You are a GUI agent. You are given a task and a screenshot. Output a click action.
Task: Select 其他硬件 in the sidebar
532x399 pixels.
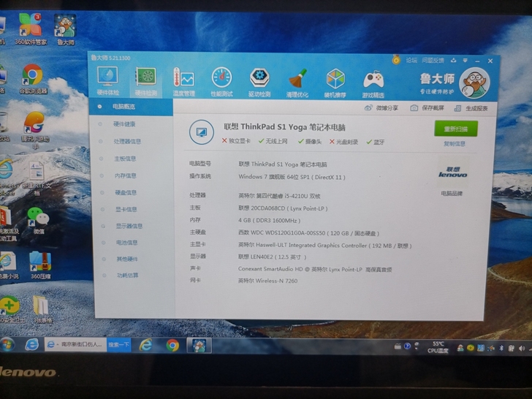[127, 259]
